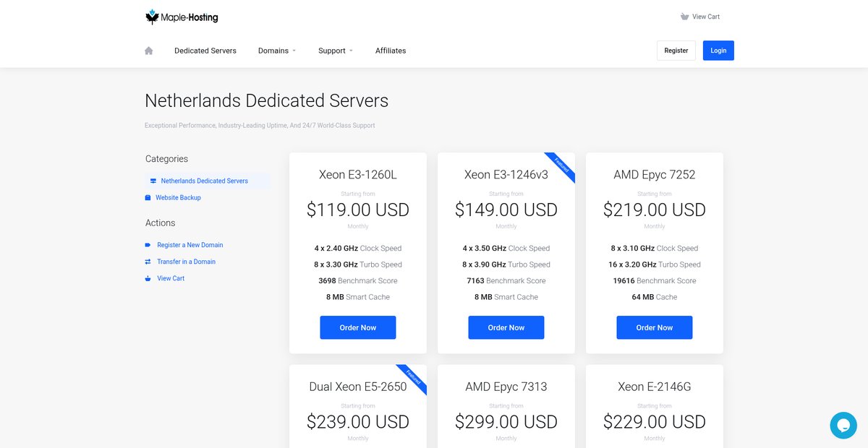Click Featured ribbon on Dual Xeon E5-2650 card
Screen dimensions: 868x448
[x=413, y=379]
